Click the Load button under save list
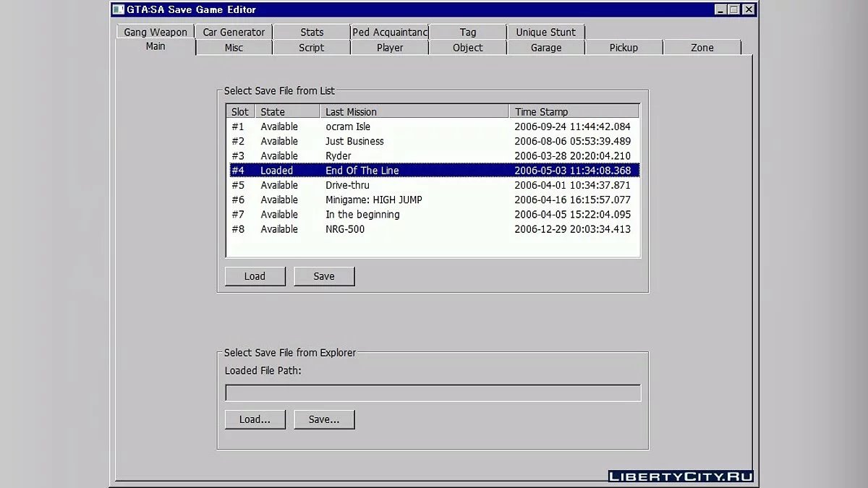Image resolution: width=868 pixels, height=488 pixels. (255, 276)
